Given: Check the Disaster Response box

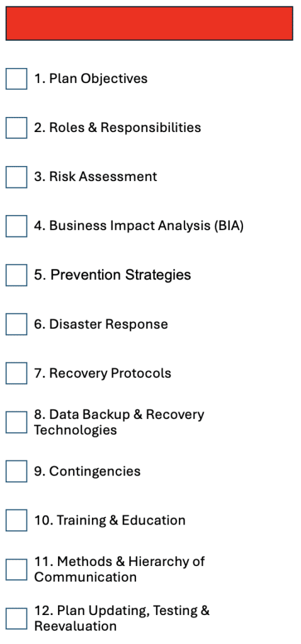Looking at the screenshot, I should point(16,324).
